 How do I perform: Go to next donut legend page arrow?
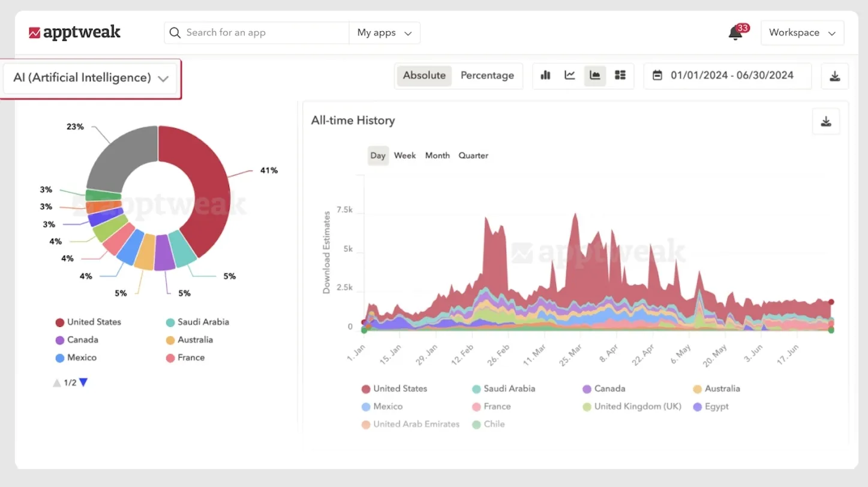point(83,383)
